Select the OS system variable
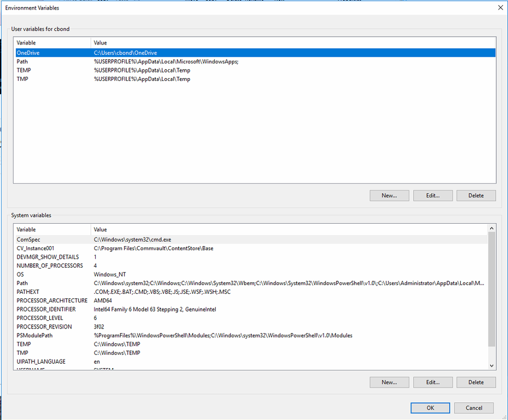This screenshot has height=420, width=508. [x=251, y=275]
